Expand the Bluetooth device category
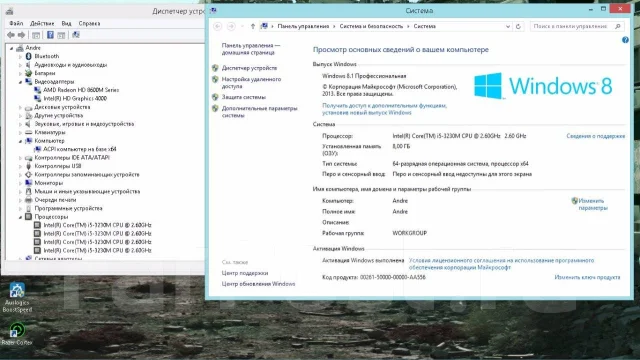The height and width of the screenshot is (360, 640). pos(20,56)
